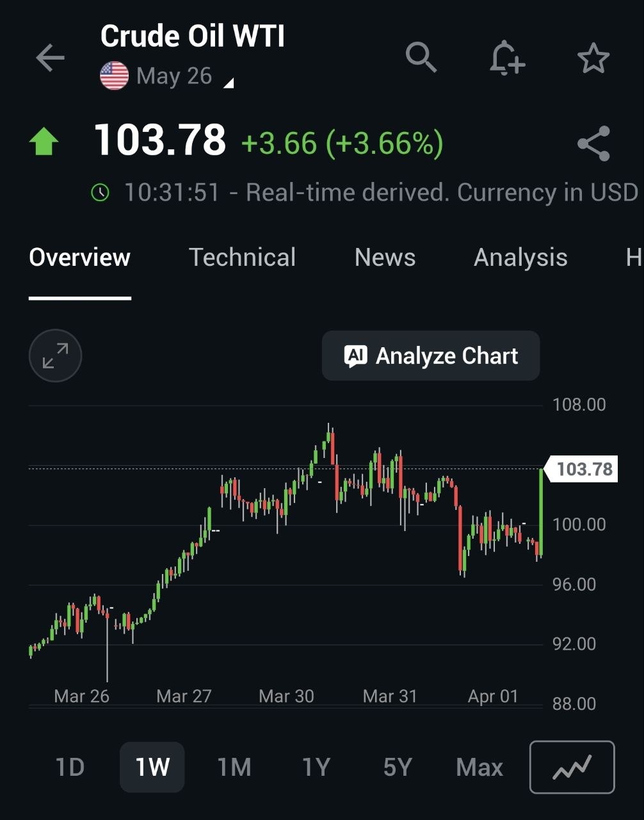Switch to the Technical tab
This screenshot has width=644, height=820.
(x=242, y=258)
